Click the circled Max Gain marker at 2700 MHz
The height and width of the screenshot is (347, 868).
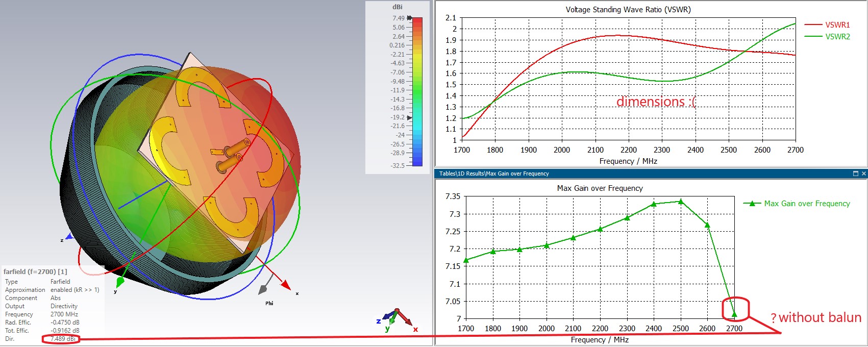point(734,314)
